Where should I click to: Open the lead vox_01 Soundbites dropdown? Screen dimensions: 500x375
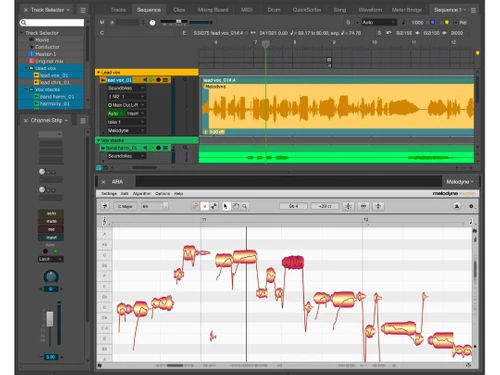tap(126, 88)
